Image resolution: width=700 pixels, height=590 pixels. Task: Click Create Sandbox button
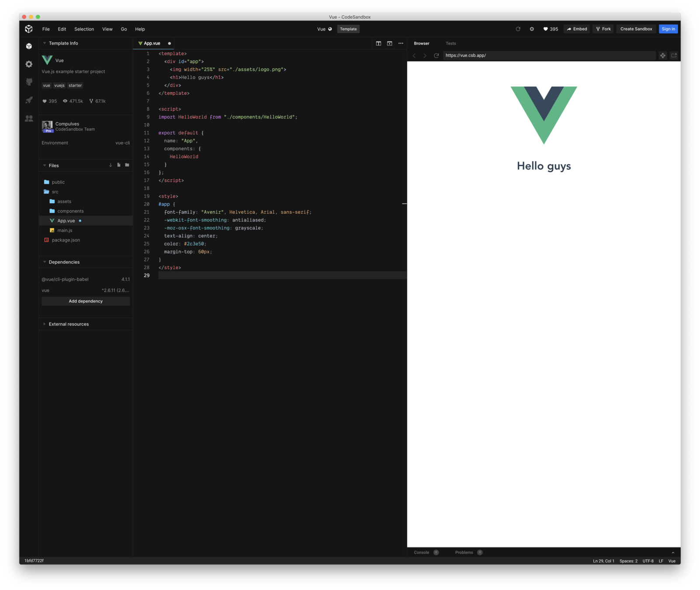point(636,29)
